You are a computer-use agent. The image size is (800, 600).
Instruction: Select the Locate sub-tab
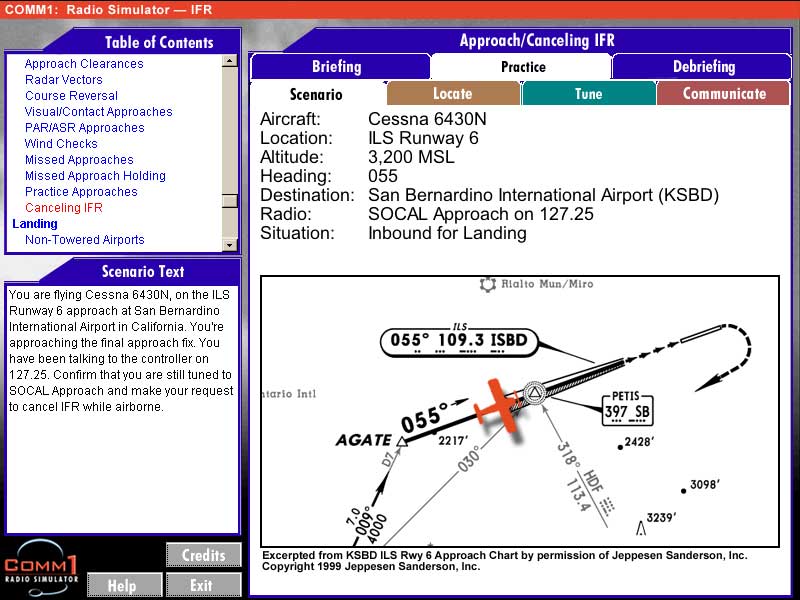[452, 94]
